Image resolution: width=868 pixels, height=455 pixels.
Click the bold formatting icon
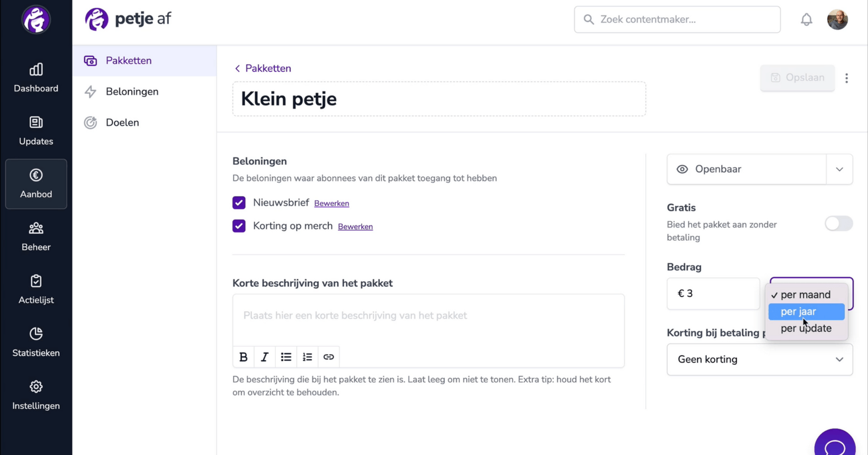[x=244, y=357]
